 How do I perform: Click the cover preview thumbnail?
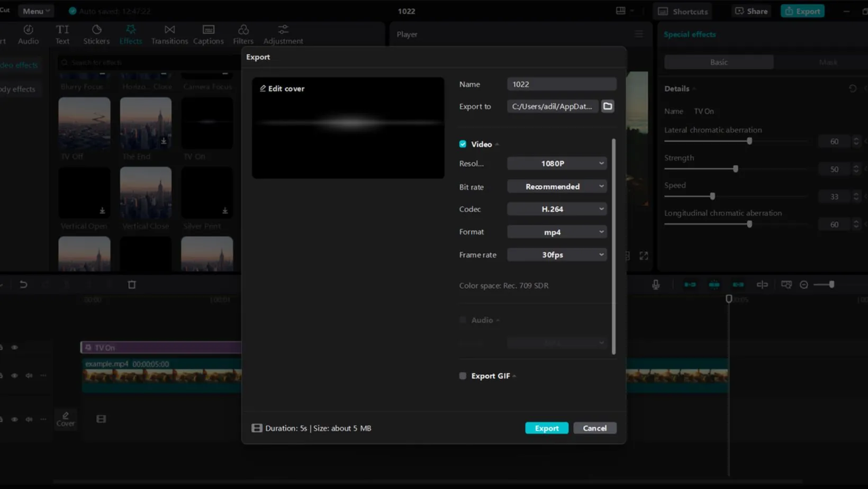pos(348,128)
